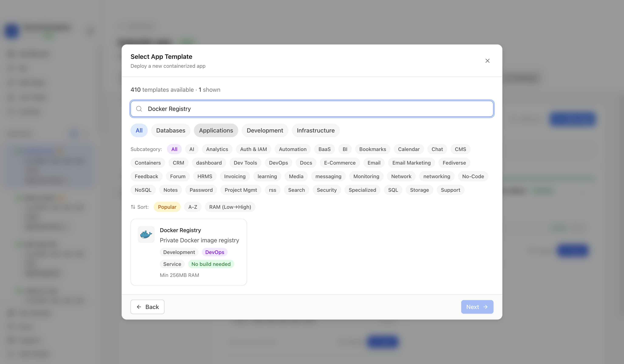The height and width of the screenshot is (364, 624).
Task: Click the sort arrows icon
Action: click(x=133, y=207)
